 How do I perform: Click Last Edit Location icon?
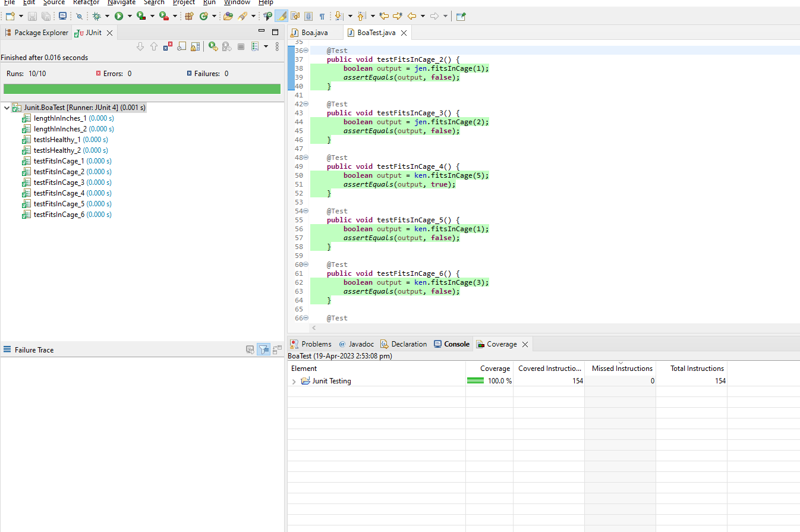click(385, 16)
